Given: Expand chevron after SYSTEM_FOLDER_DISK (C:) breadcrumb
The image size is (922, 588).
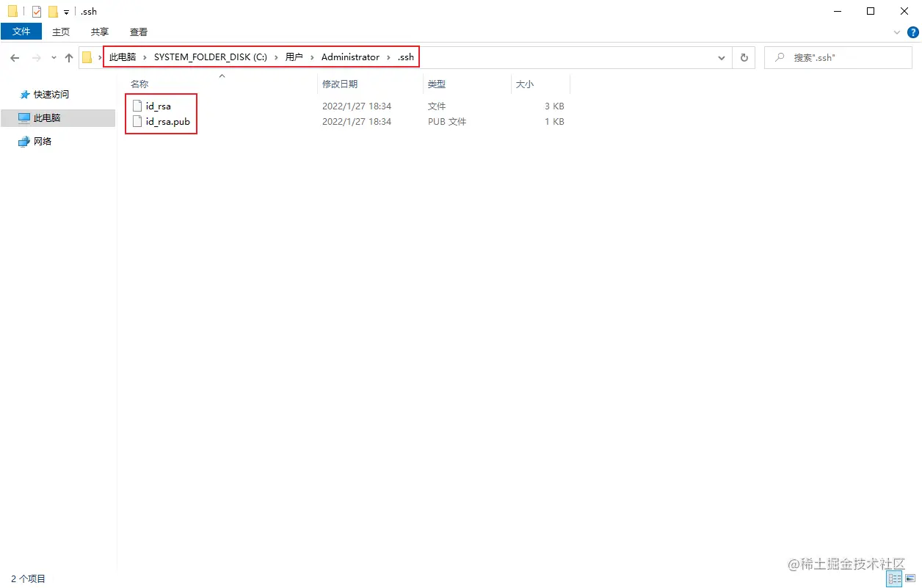Looking at the screenshot, I should (x=276, y=57).
